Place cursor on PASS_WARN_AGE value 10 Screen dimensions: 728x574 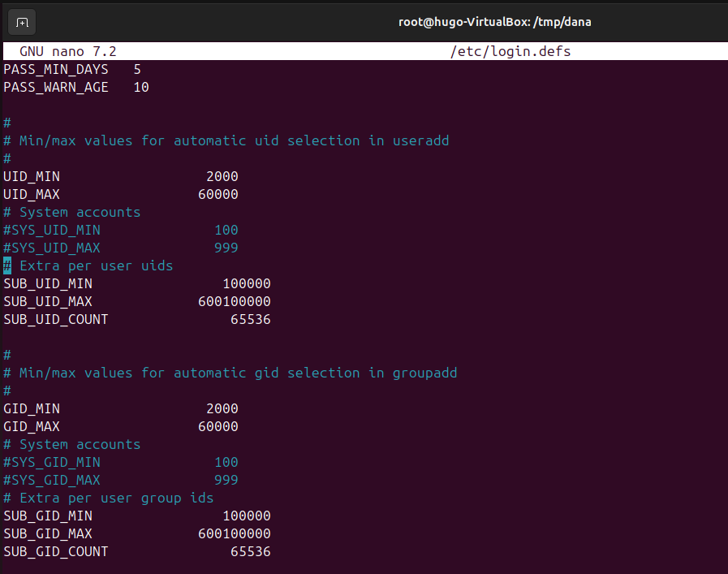pos(141,87)
